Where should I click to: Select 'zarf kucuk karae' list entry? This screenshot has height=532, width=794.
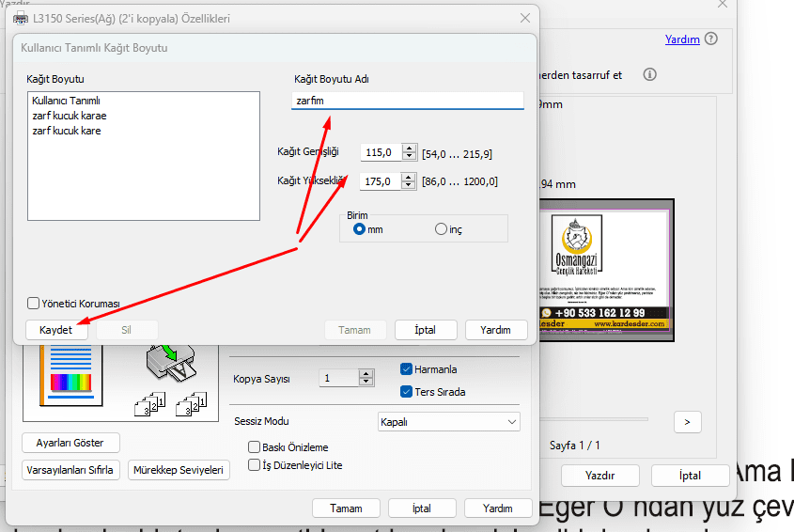point(70,116)
